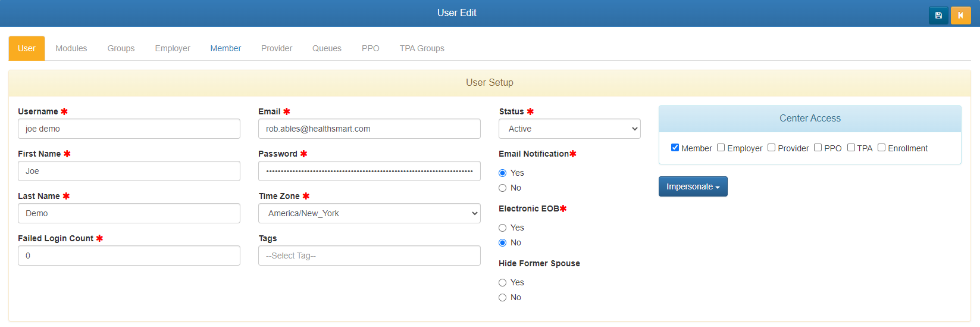The height and width of the screenshot is (327, 980).
Task: Click the blue save icon button
Action: click(938, 15)
